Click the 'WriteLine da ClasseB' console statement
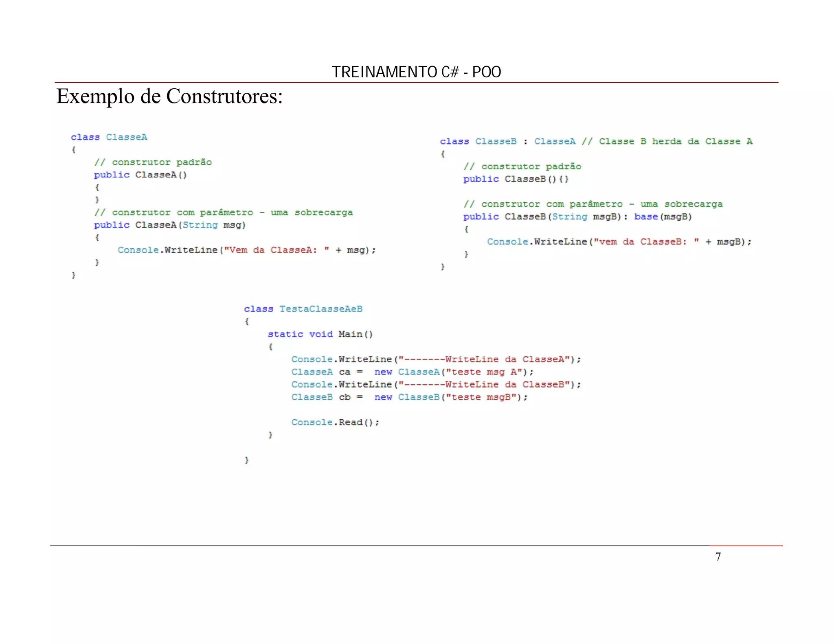Image resolution: width=834 pixels, height=644 pixels. coord(436,385)
